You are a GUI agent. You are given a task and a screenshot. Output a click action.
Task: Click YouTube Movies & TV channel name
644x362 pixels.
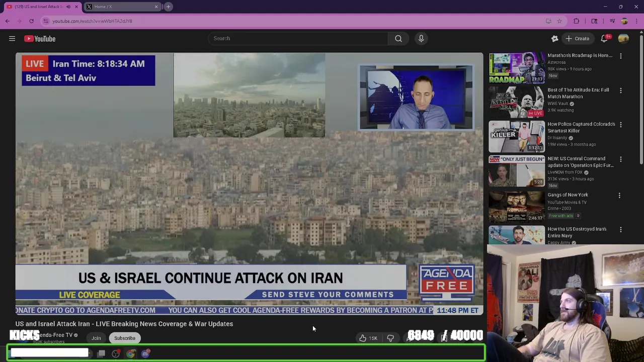click(x=567, y=202)
